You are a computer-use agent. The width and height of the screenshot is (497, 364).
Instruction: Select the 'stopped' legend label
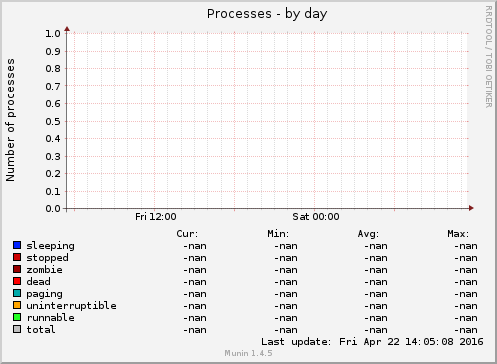click(47, 258)
